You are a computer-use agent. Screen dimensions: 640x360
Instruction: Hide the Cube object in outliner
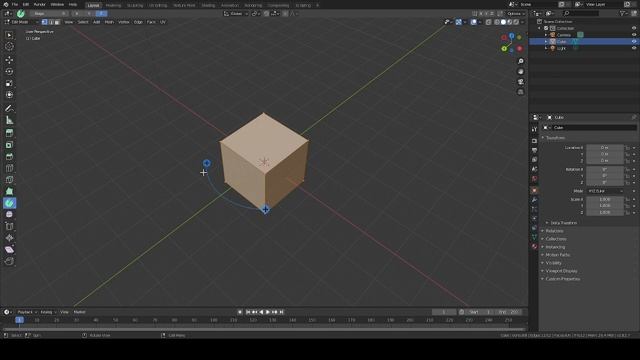634,41
